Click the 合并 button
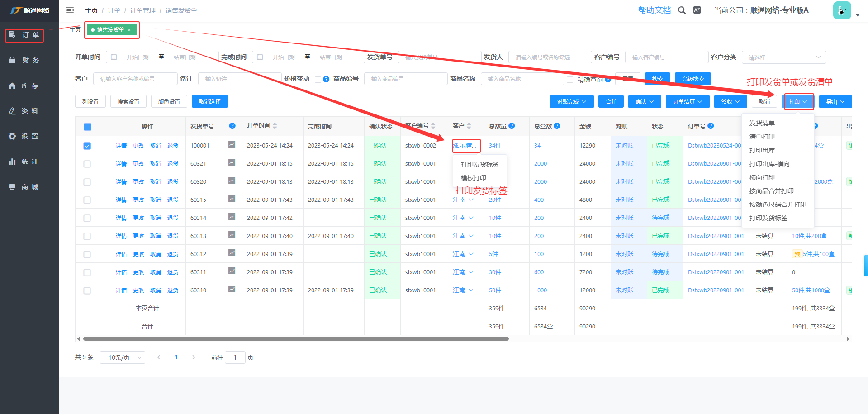The image size is (868, 414). pos(611,102)
